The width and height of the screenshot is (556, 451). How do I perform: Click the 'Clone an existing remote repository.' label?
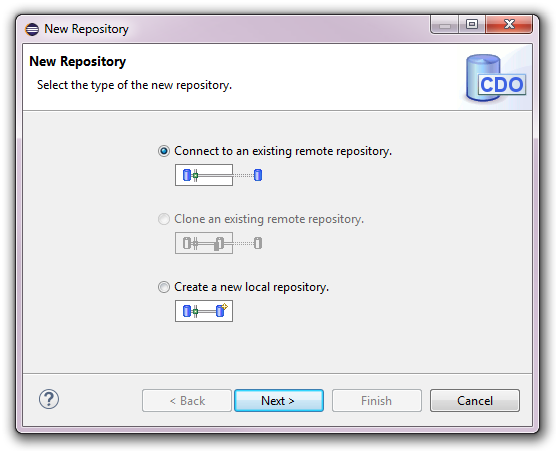tap(269, 219)
